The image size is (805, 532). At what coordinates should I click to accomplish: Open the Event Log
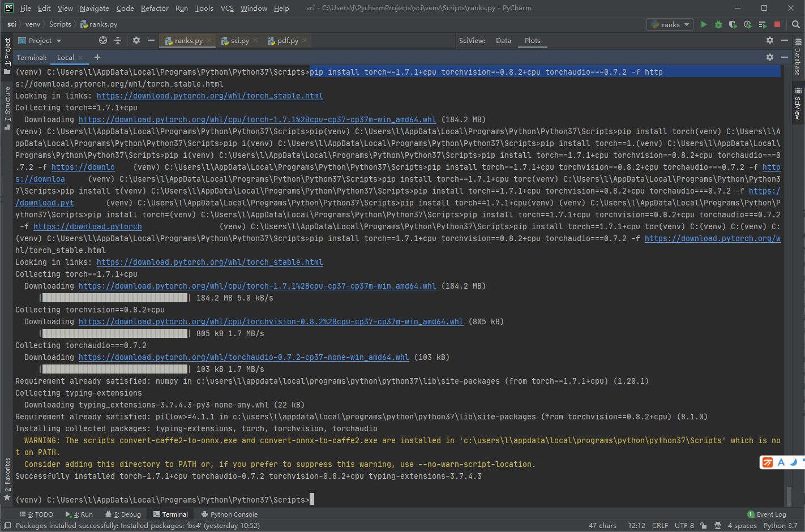tap(767, 514)
